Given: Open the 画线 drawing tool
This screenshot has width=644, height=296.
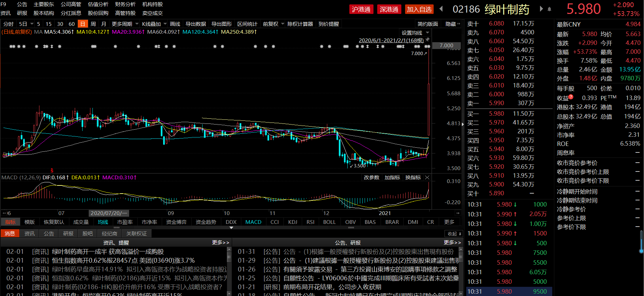Looking at the screenshot, I should [175, 24].
